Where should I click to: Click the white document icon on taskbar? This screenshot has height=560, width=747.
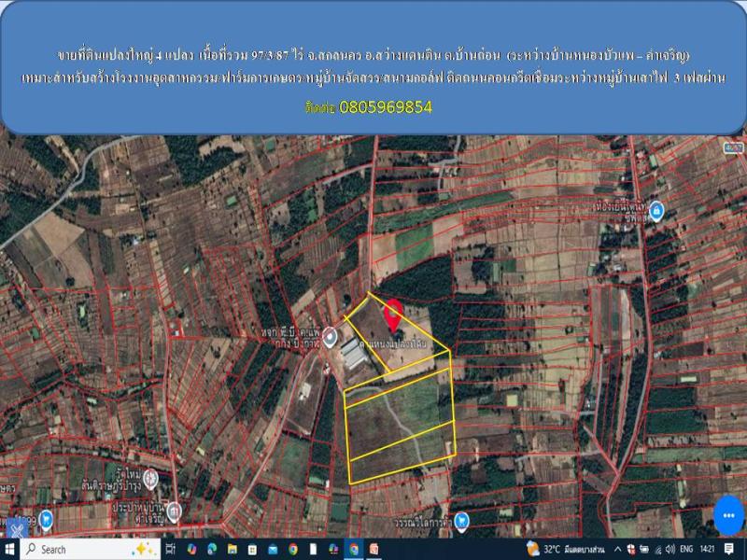point(314,549)
